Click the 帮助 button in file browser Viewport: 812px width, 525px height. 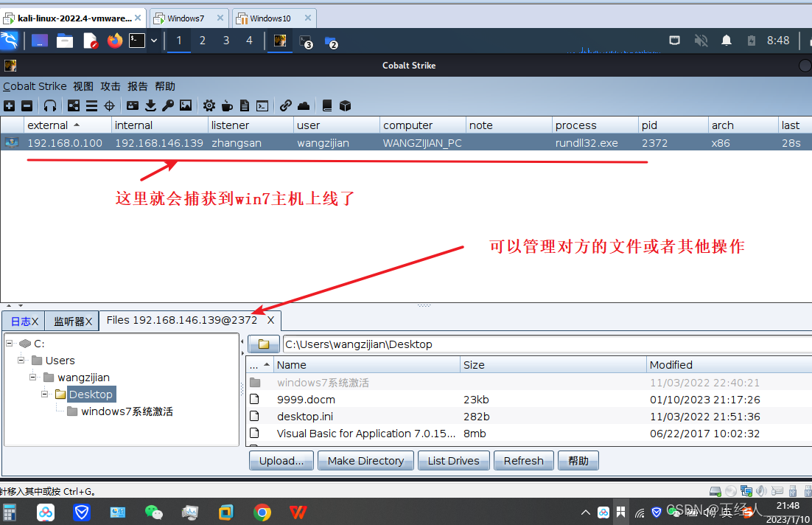click(578, 461)
